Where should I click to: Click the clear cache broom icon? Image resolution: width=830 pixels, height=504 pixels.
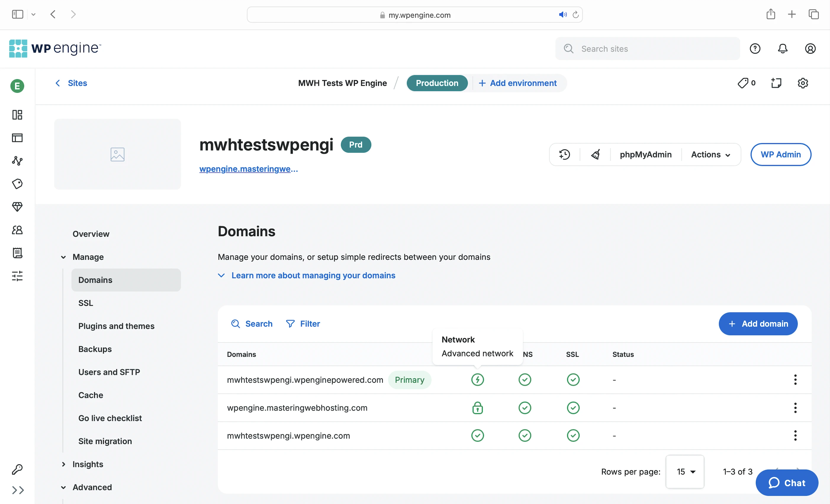click(595, 154)
